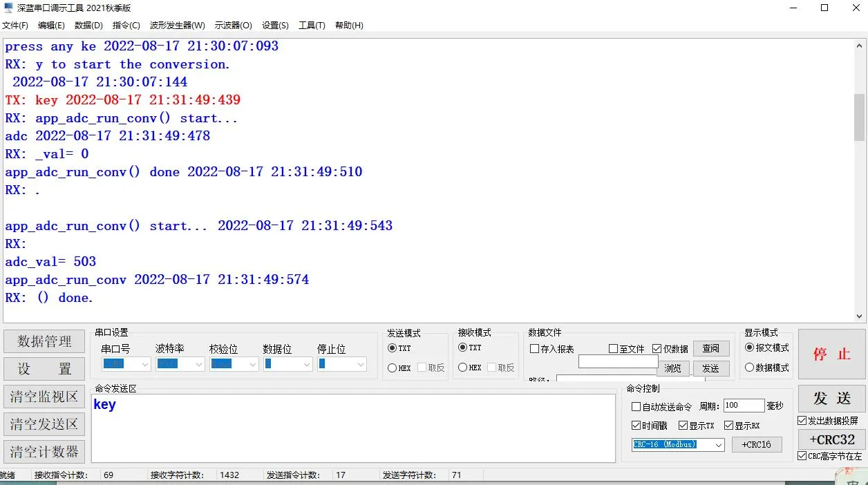Click the 发送指令计数 value 17

point(341,475)
